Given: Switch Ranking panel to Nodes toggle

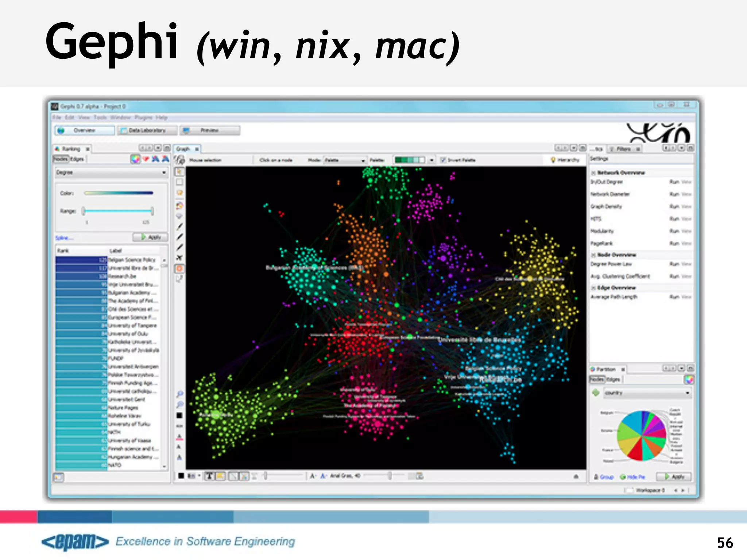Looking at the screenshot, I should pos(61,159).
